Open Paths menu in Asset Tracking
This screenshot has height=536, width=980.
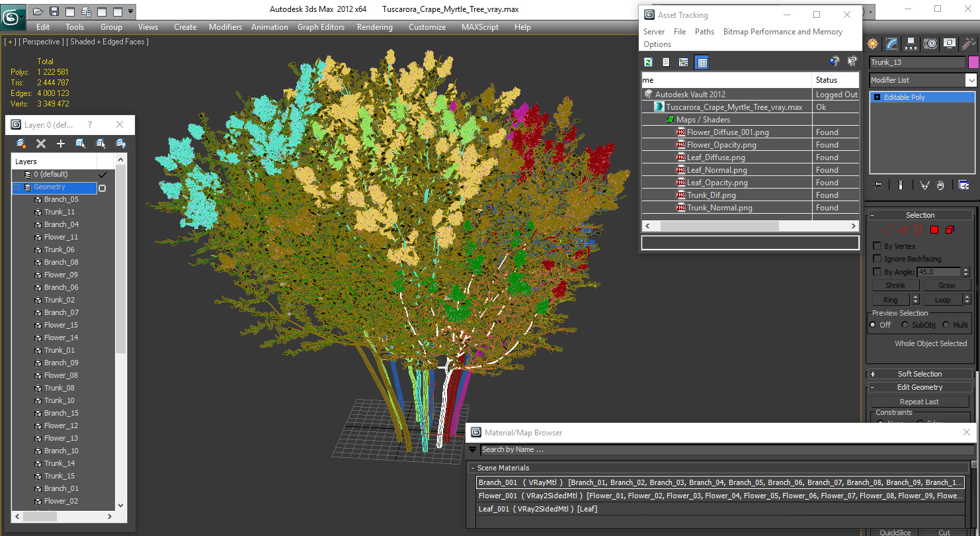(704, 32)
